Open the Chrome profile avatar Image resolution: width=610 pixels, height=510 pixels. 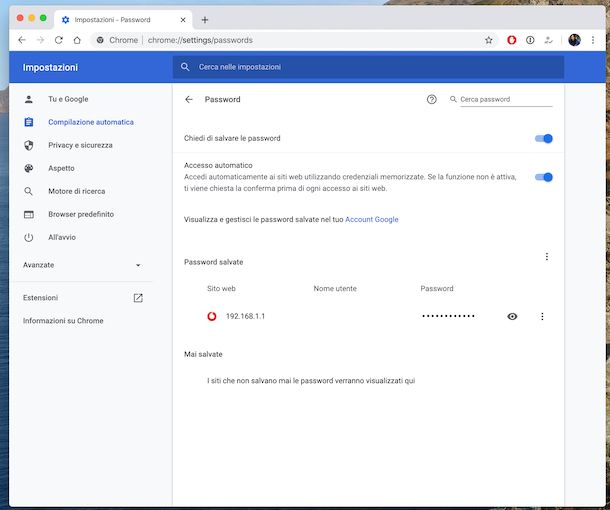coord(574,40)
